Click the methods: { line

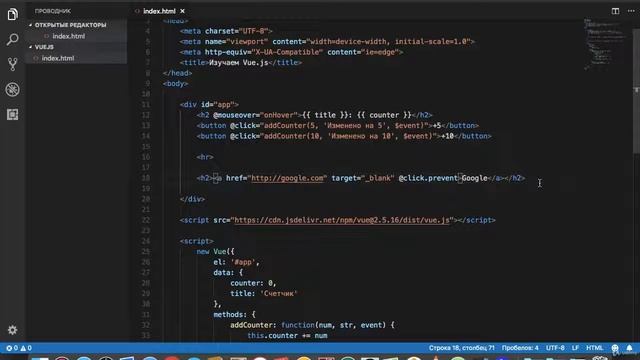234,314
